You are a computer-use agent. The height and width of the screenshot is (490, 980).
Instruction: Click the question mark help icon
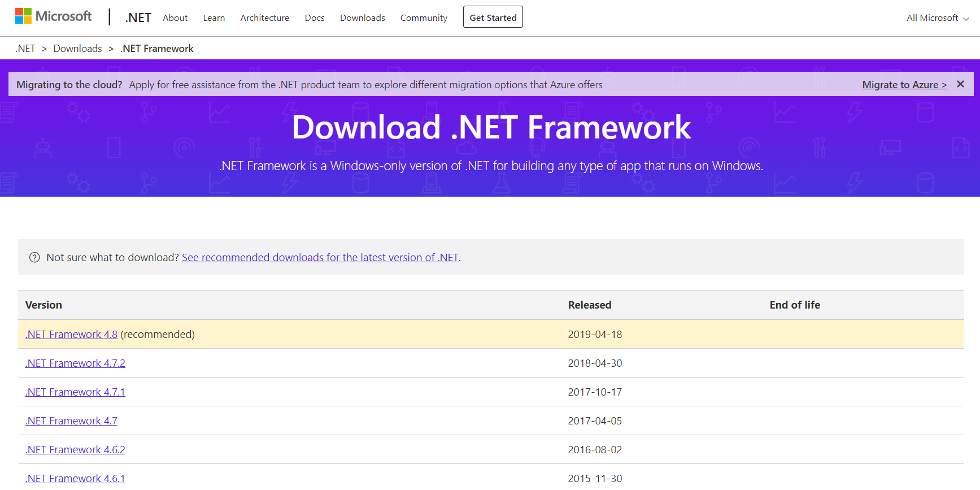(x=34, y=257)
